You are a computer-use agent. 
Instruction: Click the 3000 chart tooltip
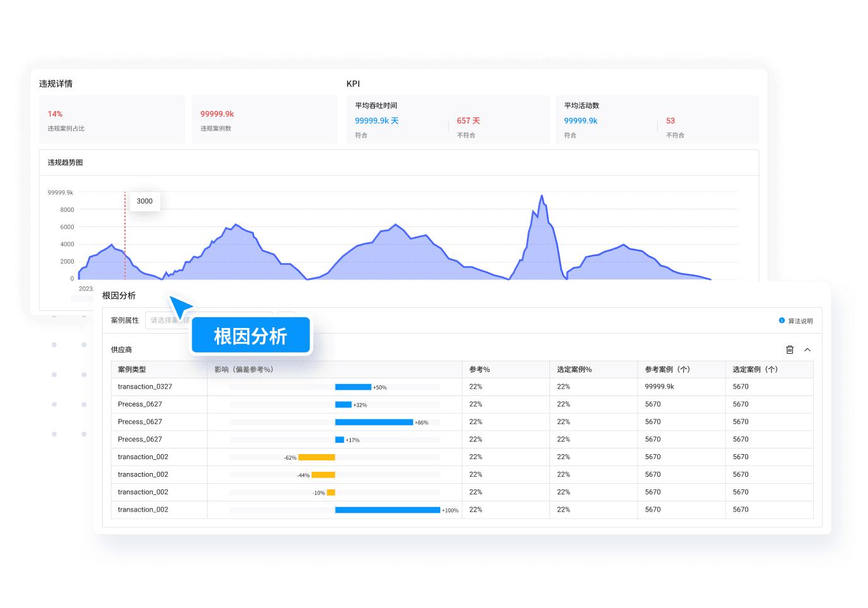(145, 201)
